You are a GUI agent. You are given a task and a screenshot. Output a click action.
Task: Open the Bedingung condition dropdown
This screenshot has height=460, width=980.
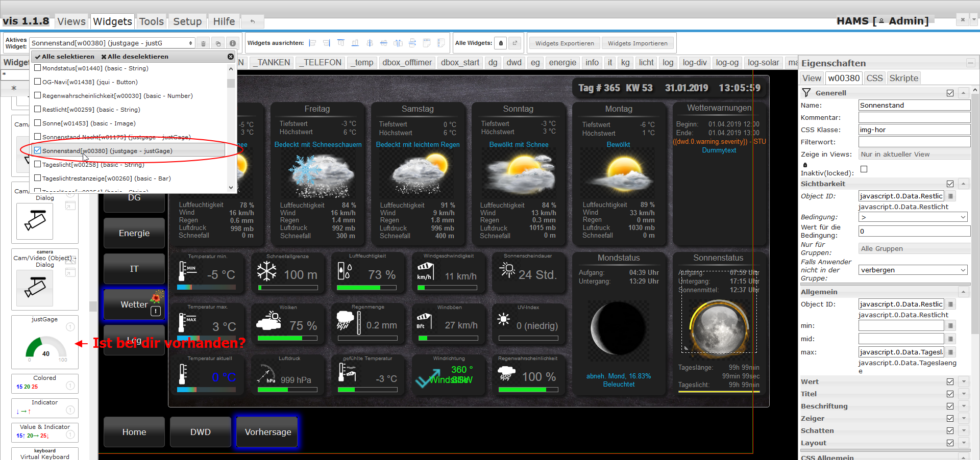pos(913,217)
